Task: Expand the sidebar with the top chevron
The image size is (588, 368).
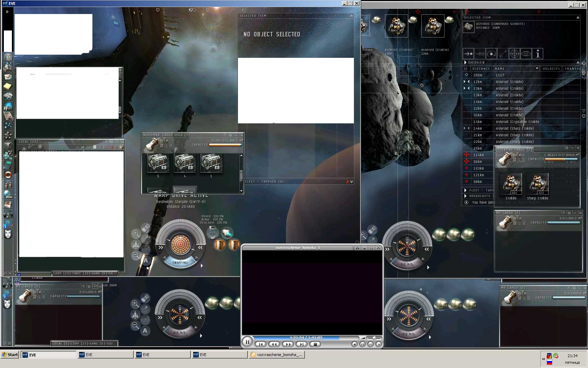Action: coord(7,12)
